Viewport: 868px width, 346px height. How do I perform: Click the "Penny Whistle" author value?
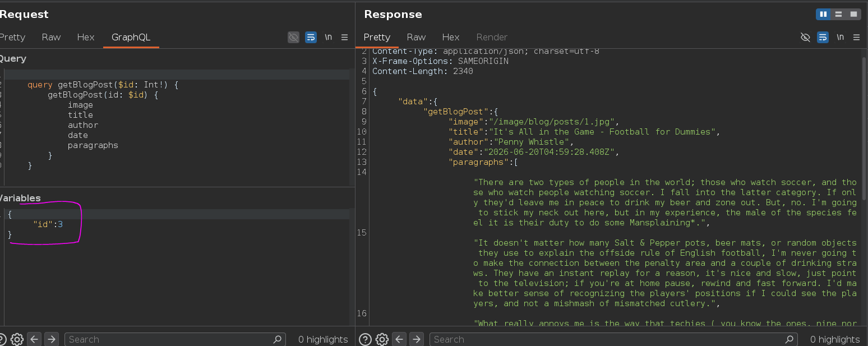pyautogui.click(x=532, y=142)
